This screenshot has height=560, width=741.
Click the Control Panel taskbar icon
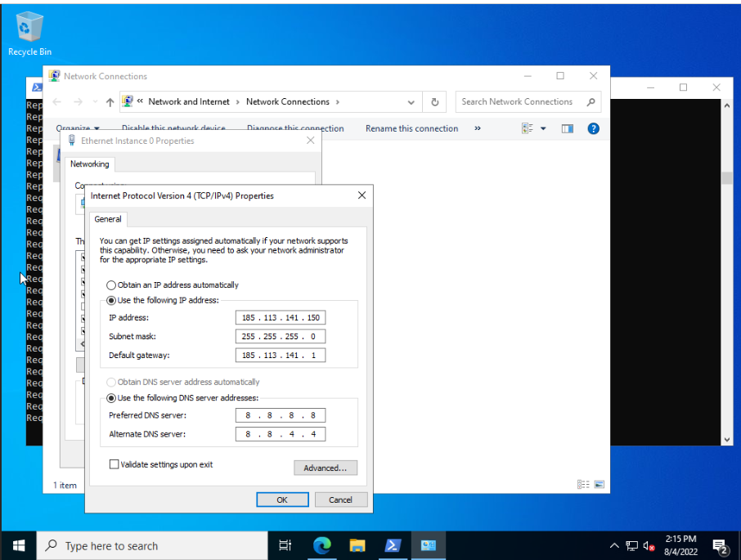pos(428,546)
